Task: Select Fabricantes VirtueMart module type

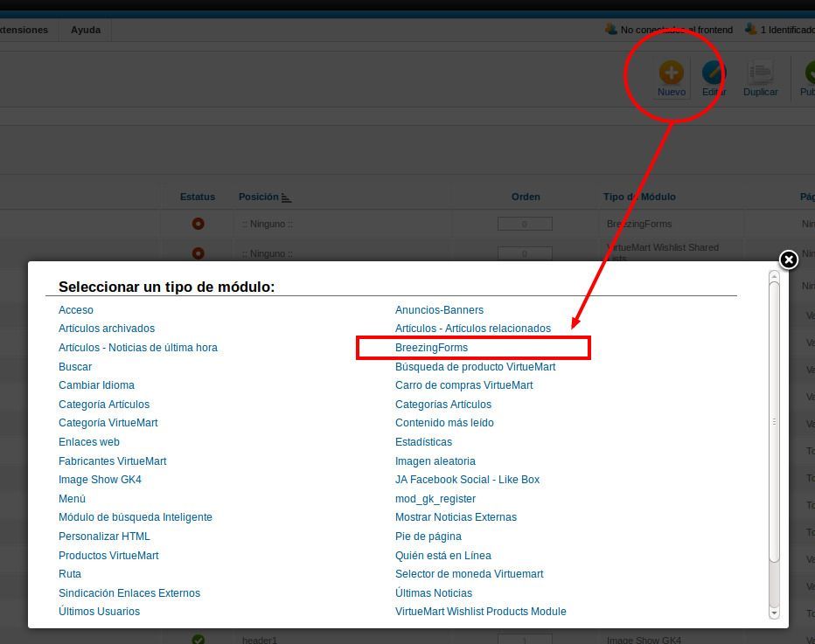Action: (x=112, y=461)
